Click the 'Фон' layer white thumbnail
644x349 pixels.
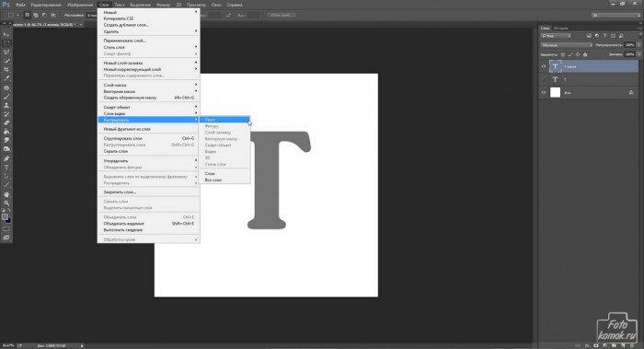point(555,93)
